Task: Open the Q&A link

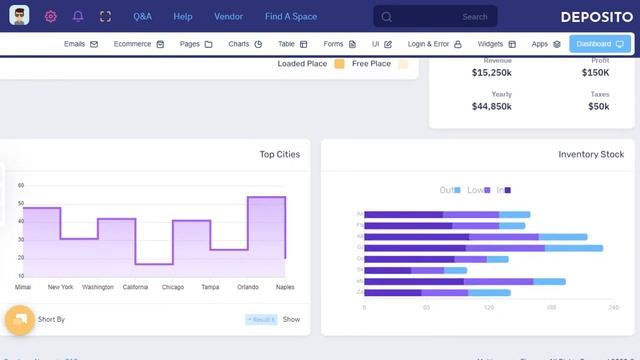Action: (142, 16)
